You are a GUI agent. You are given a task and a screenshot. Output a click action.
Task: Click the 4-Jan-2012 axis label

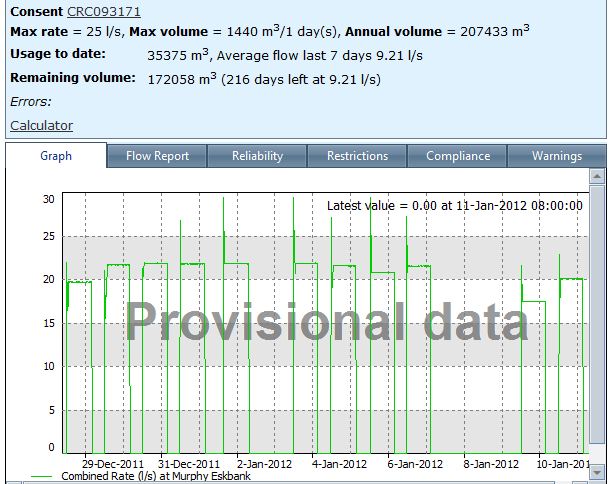point(339,464)
